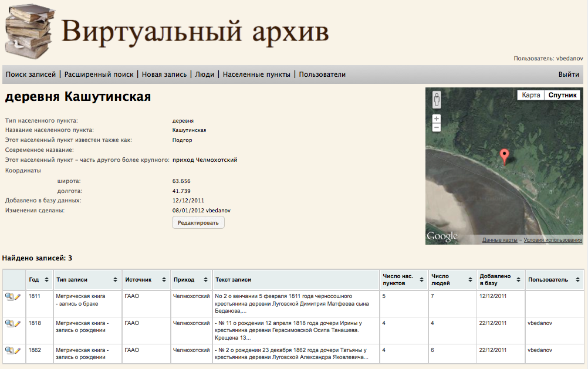The width and height of the screenshot is (588, 369).
Task: Click the pencil edit icon for 1862 record
Action: pos(17,351)
